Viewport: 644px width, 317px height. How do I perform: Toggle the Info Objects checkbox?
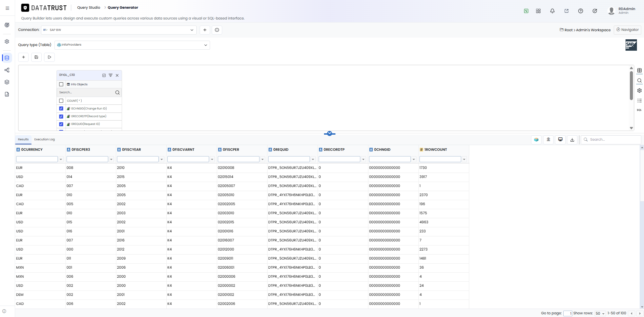[x=61, y=84]
